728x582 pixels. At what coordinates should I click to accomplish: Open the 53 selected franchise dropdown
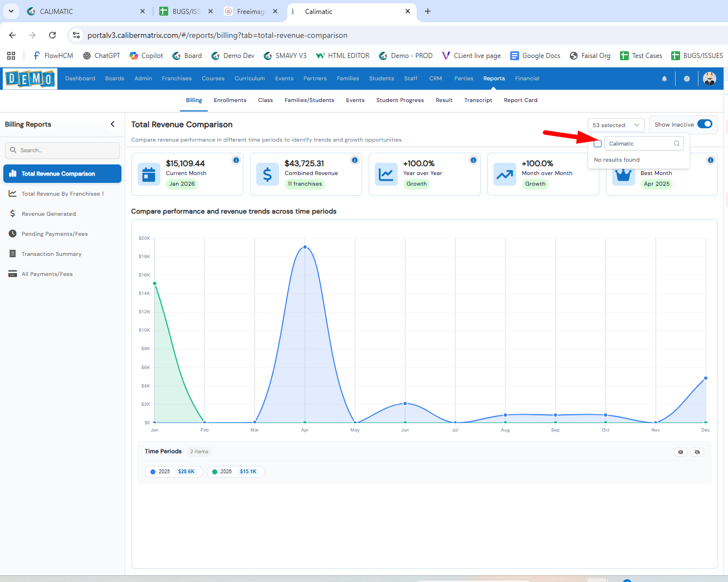tap(615, 125)
